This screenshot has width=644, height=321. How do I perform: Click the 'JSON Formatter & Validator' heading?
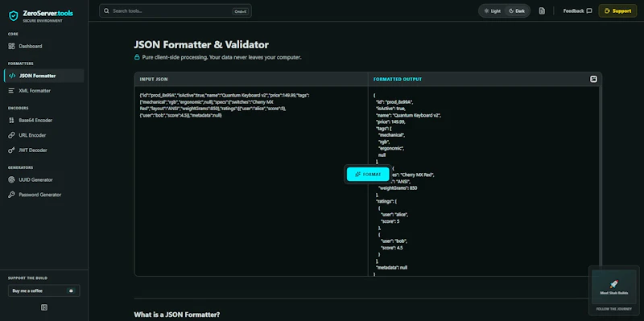coord(201,45)
